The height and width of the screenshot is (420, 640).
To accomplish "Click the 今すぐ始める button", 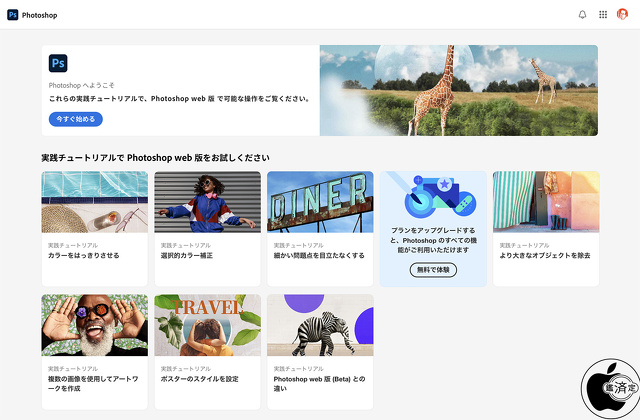I will (76, 119).
